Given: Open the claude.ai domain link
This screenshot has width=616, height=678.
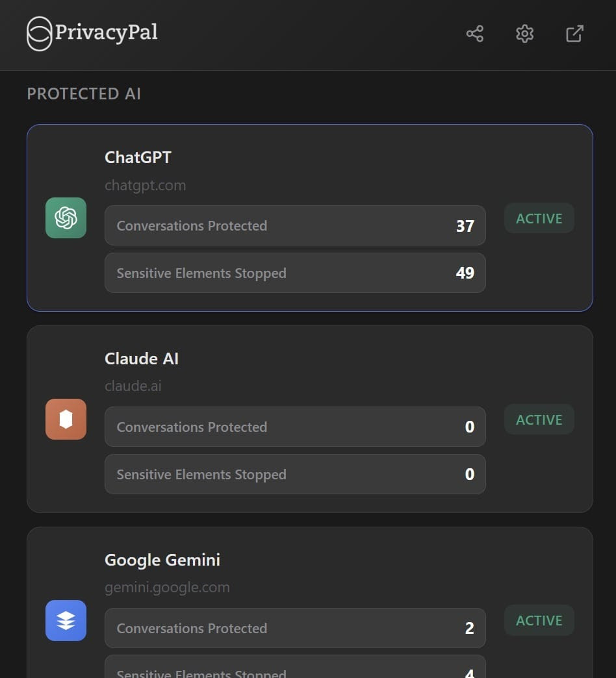Looking at the screenshot, I should point(133,386).
